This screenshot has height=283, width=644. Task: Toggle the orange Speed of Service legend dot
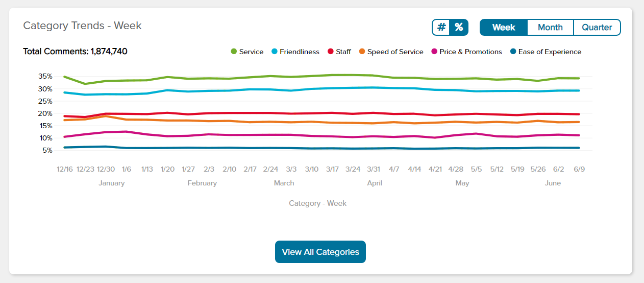tap(362, 52)
